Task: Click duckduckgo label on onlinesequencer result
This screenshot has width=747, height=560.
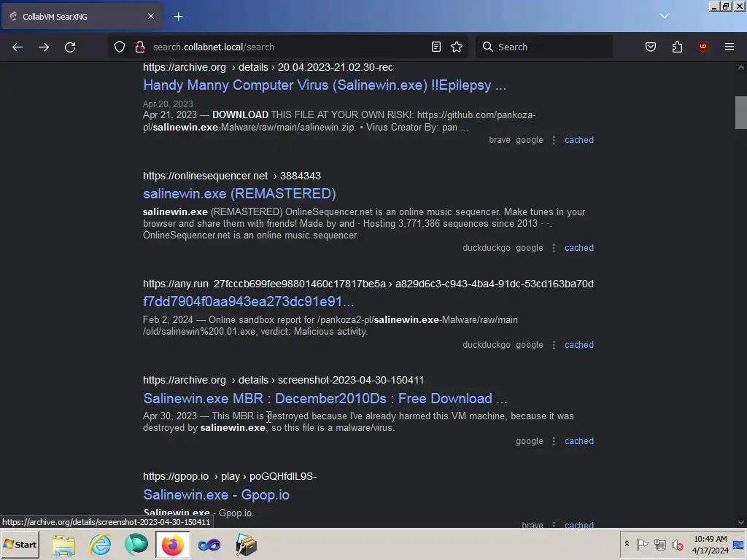Action: (487, 248)
